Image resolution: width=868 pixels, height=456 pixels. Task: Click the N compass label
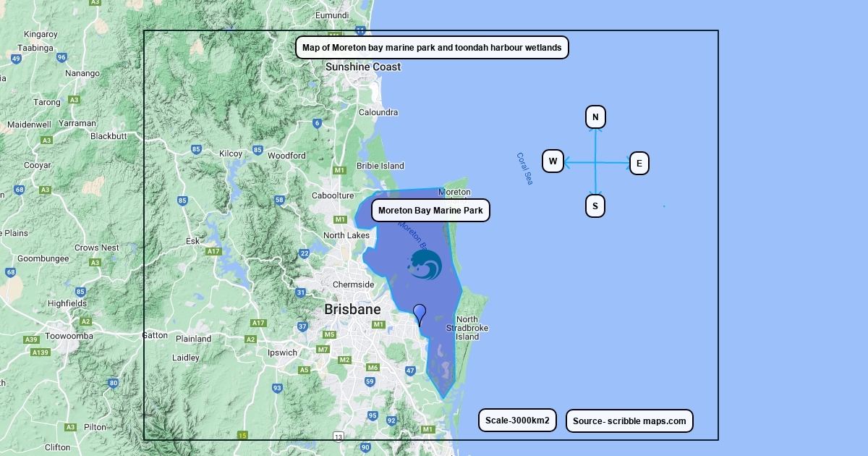coord(595,117)
